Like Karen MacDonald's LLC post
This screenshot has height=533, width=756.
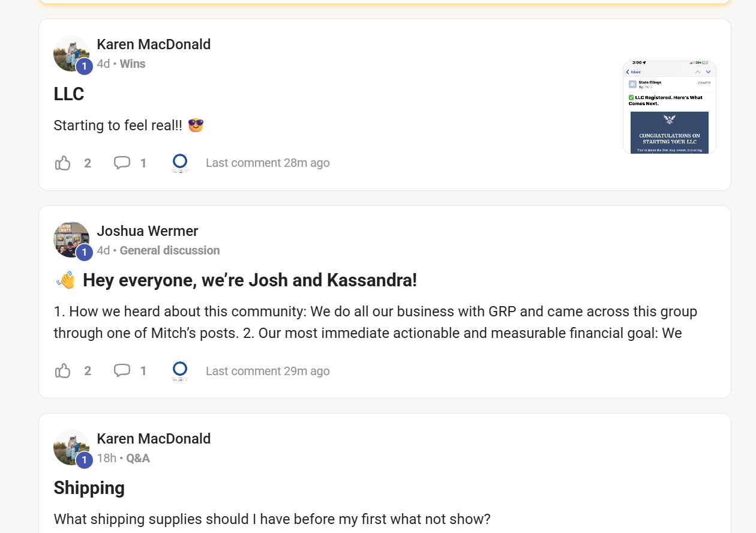click(x=63, y=163)
